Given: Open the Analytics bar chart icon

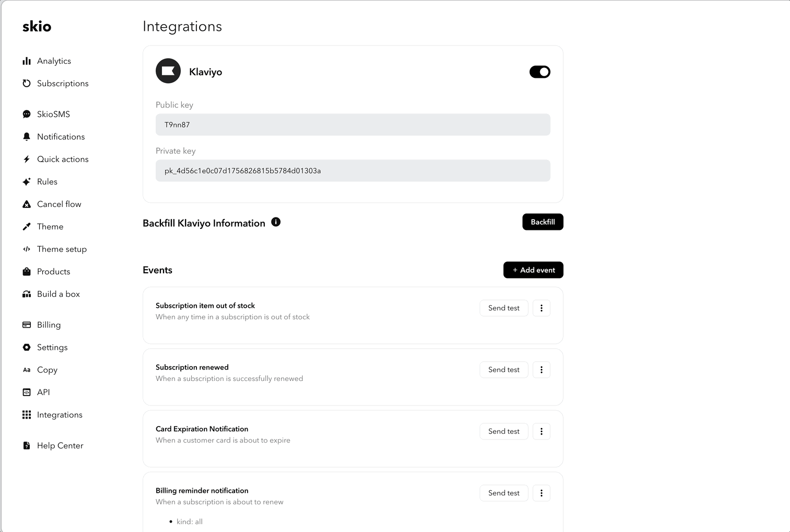Looking at the screenshot, I should 27,61.
